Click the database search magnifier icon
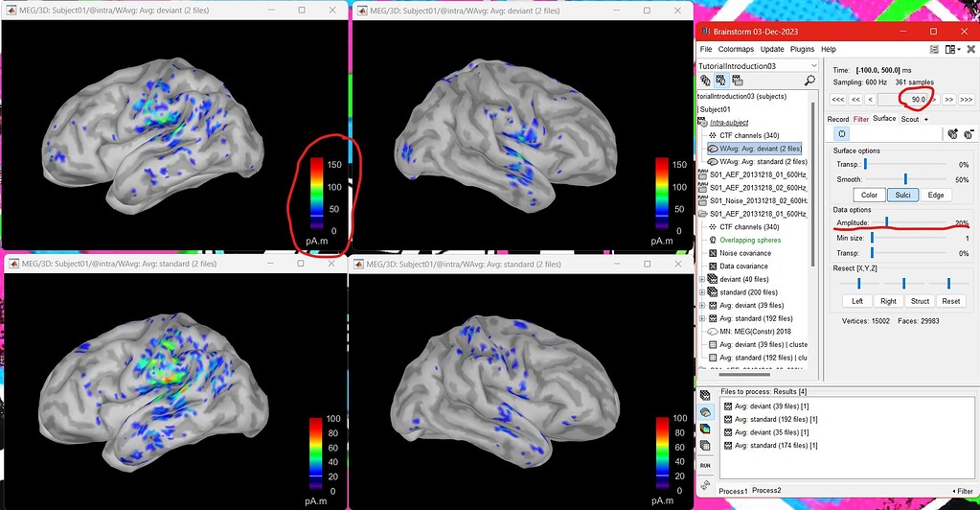Screen dimensions: 980x510 click(810, 81)
